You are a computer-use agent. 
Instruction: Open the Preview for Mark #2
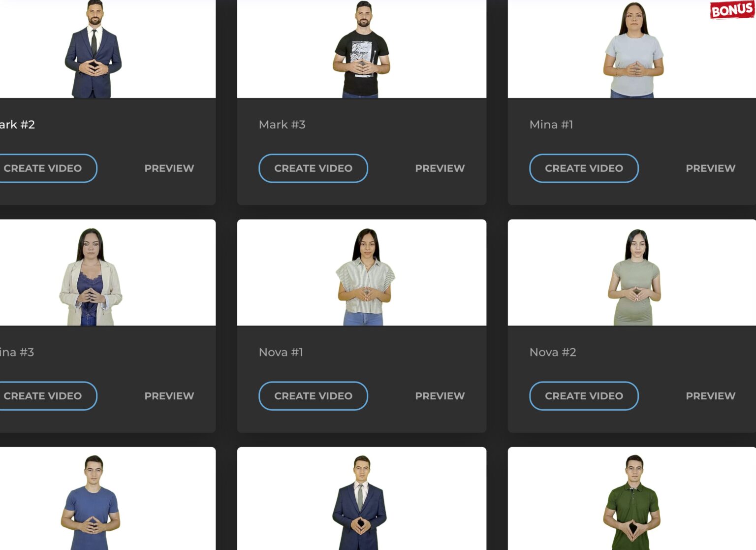pos(169,168)
